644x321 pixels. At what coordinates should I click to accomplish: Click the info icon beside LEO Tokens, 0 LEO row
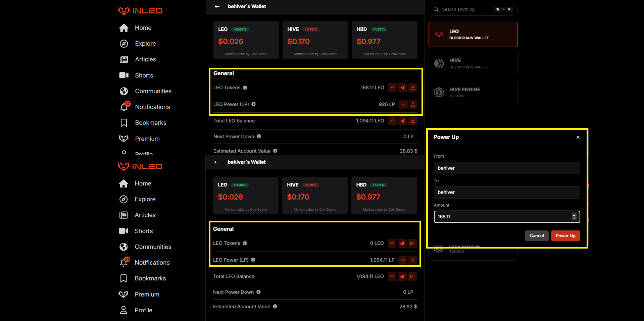(x=245, y=244)
